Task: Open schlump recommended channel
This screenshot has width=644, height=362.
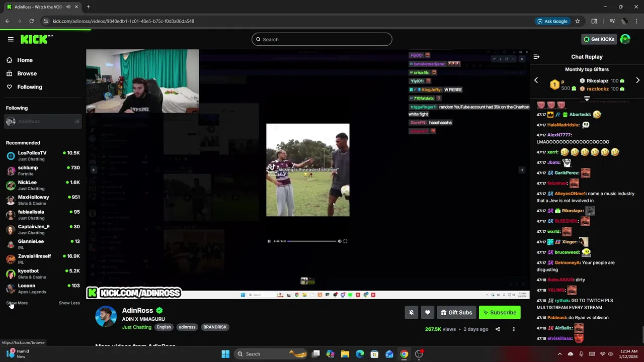Action: [x=43, y=170]
